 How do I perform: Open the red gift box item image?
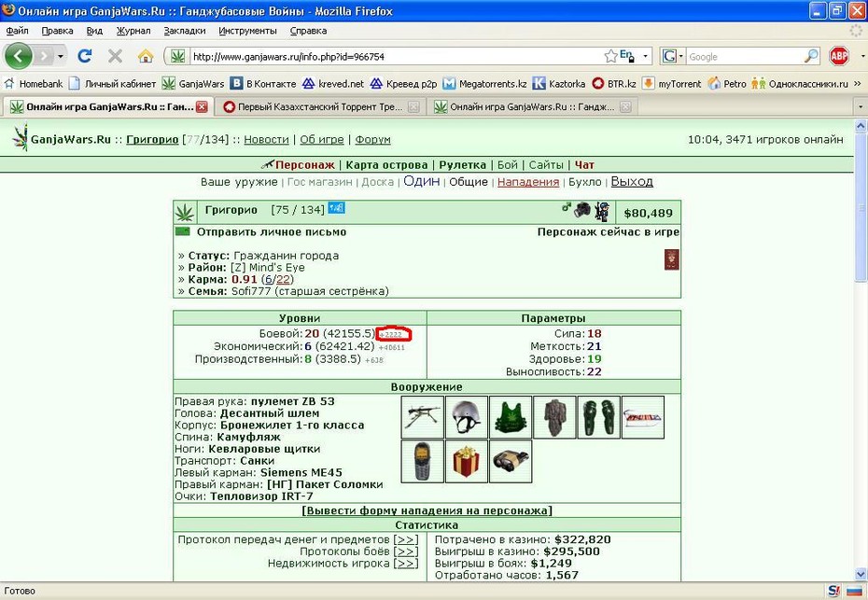tap(467, 461)
